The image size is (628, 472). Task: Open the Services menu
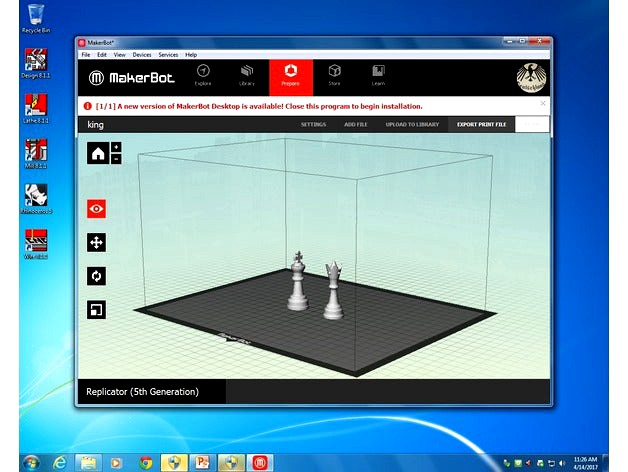click(168, 55)
